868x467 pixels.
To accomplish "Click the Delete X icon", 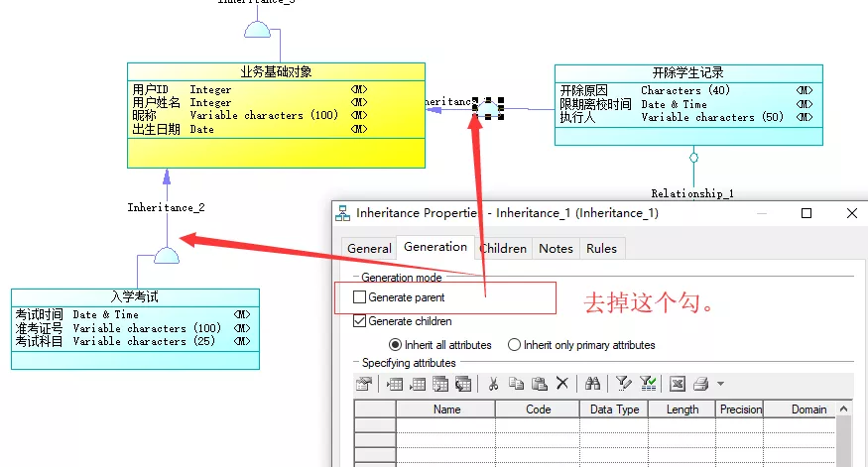I will [x=561, y=383].
